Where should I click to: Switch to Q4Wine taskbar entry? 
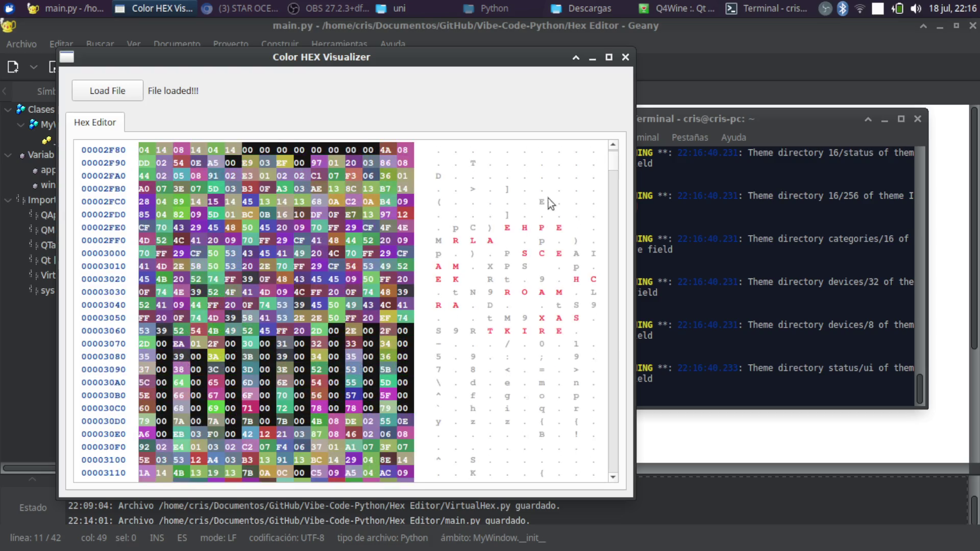coord(677,8)
